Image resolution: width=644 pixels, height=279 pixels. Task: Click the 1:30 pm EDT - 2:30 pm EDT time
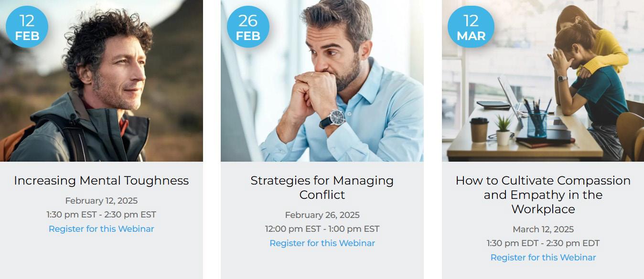[x=543, y=243]
